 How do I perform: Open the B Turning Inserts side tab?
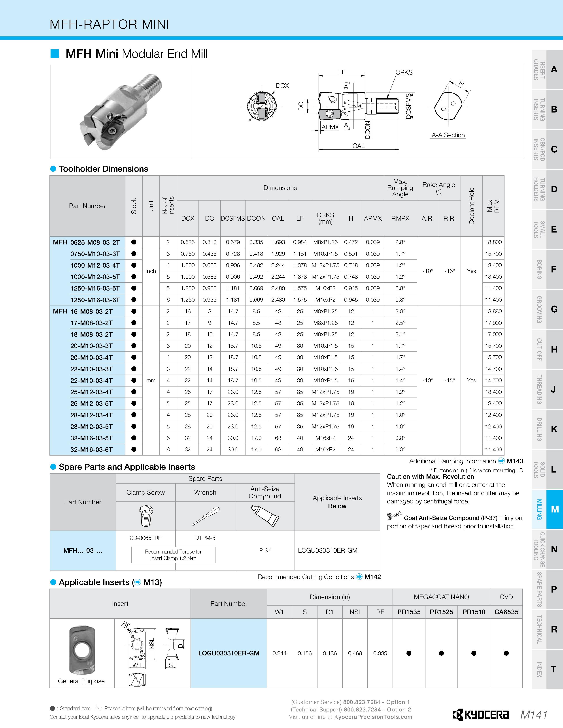[x=547, y=109]
